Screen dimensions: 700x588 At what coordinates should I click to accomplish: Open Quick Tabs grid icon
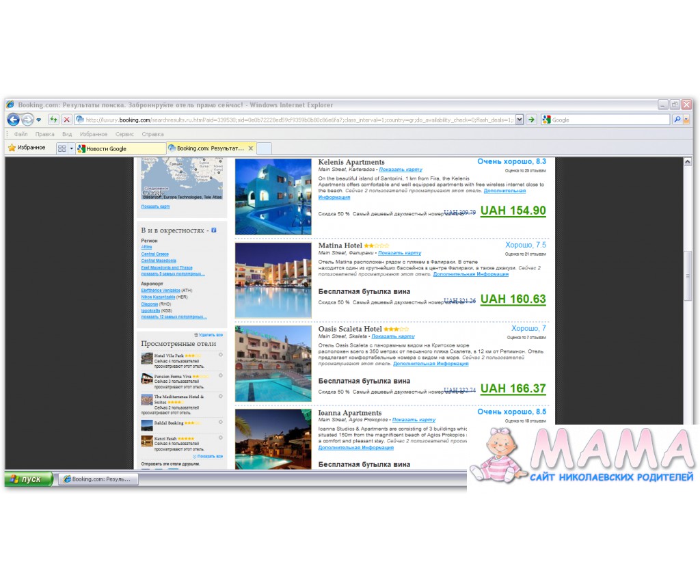[x=62, y=148]
